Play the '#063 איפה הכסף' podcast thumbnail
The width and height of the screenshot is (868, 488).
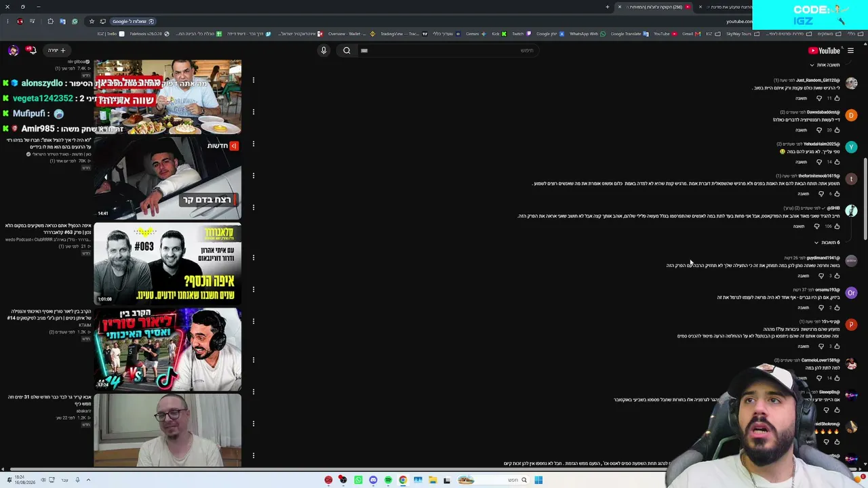pyautogui.click(x=167, y=264)
